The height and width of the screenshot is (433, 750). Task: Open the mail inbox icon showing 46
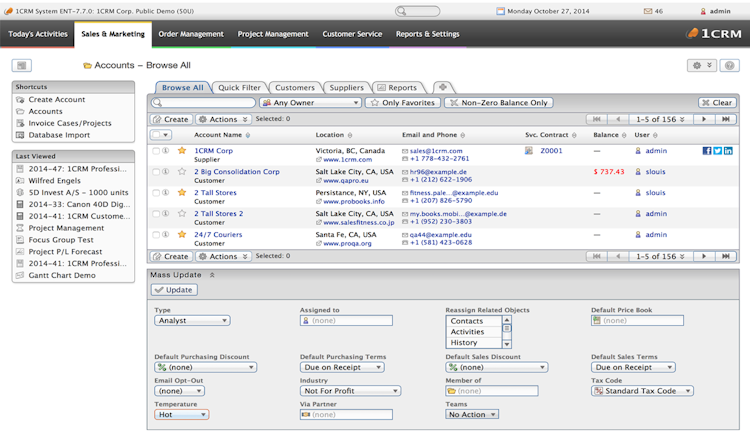pyautogui.click(x=648, y=11)
